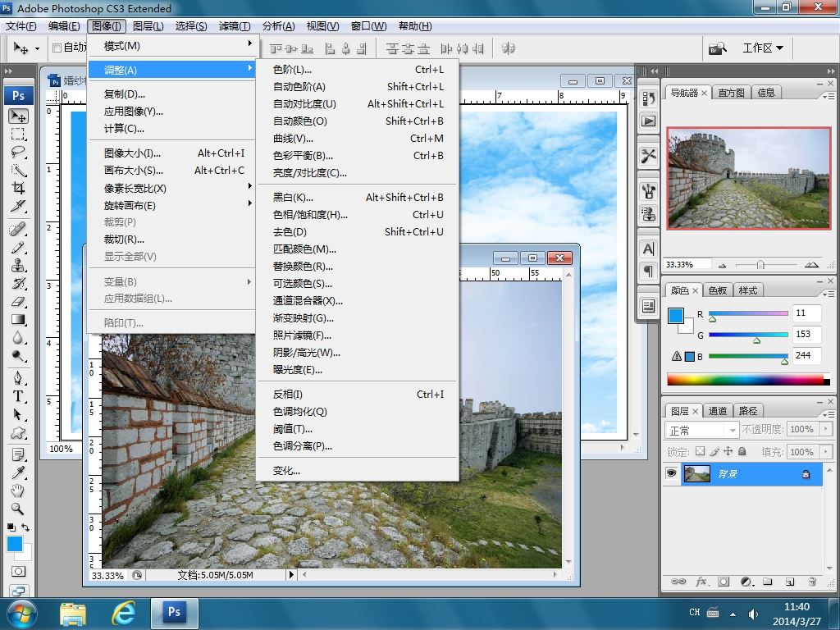Expand 像素长宽比(X) submenu
Image resolution: width=840 pixels, height=630 pixels.
point(171,188)
